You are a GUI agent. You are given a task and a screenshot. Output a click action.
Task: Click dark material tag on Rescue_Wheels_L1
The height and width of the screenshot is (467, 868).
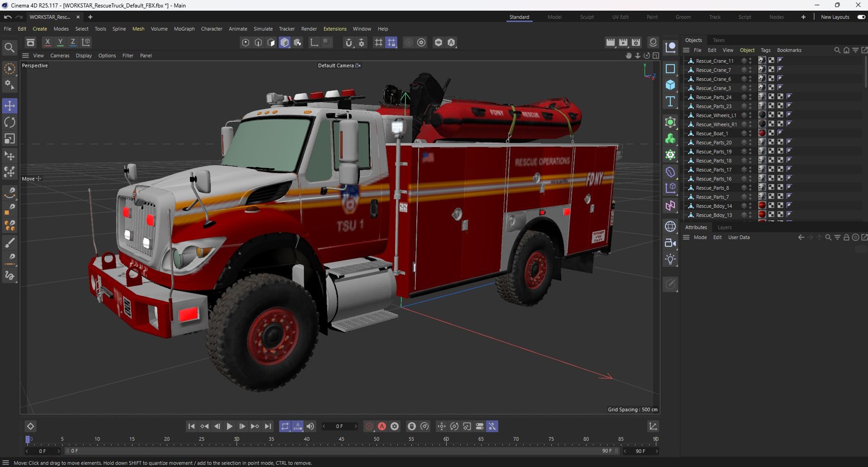(762, 115)
